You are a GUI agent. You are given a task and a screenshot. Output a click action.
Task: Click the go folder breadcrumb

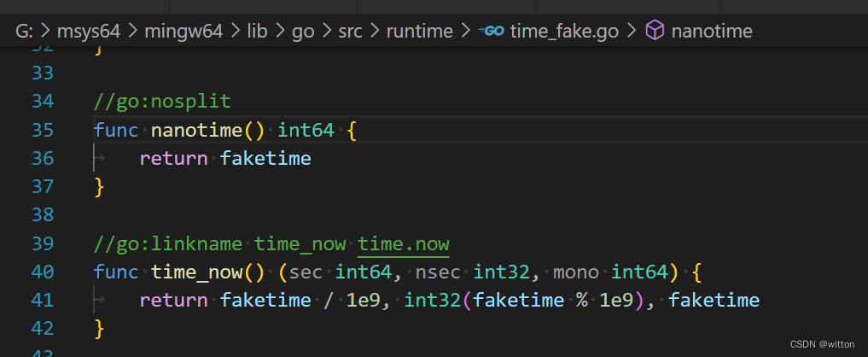(x=304, y=32)
